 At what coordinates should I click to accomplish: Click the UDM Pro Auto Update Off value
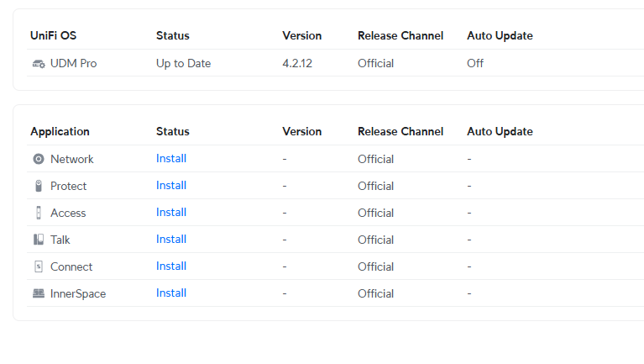coord(475,63)
